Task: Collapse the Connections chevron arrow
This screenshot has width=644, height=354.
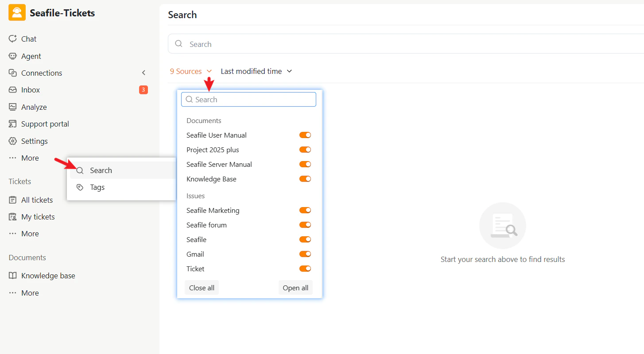Action: click(x=144, y=73)
